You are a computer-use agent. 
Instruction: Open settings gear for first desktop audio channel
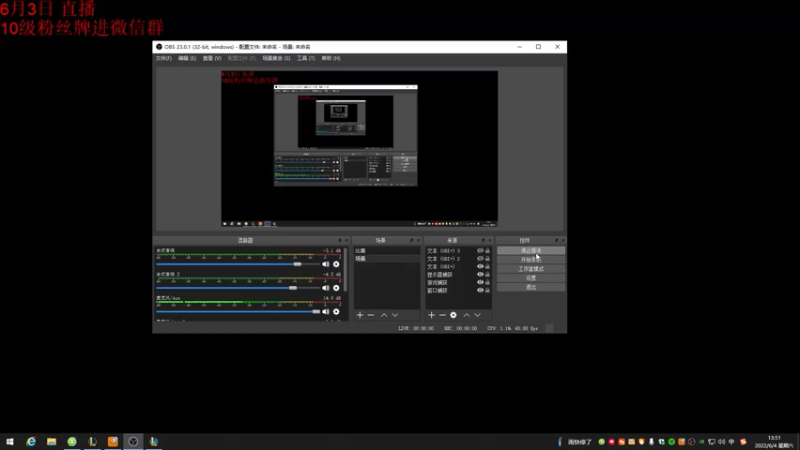tap(336, 264)
